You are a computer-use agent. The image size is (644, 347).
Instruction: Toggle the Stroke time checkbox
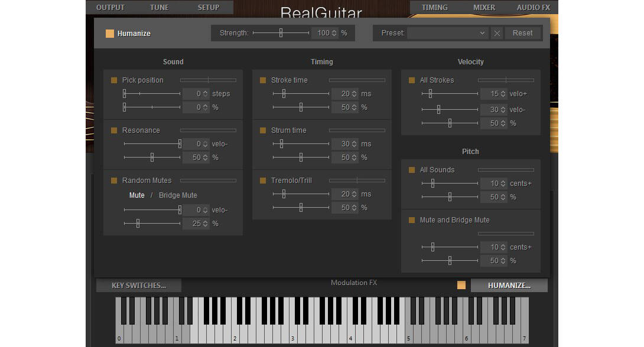(263, 80)
